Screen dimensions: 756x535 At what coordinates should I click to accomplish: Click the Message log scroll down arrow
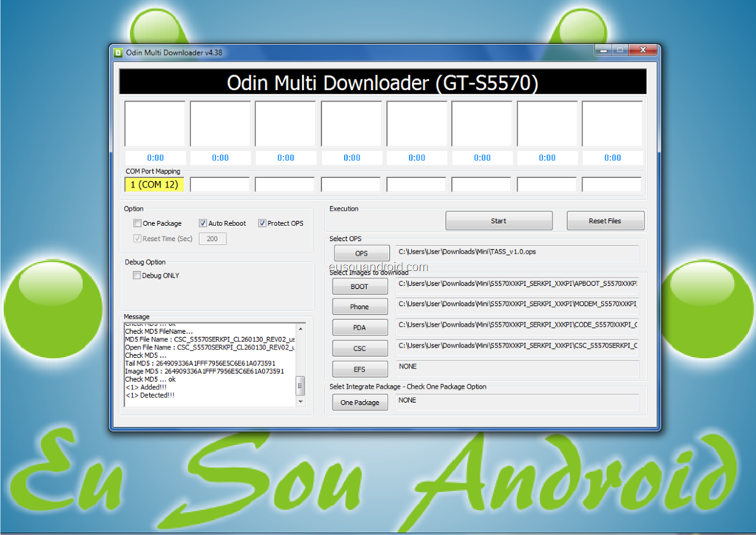pos(301,401)
